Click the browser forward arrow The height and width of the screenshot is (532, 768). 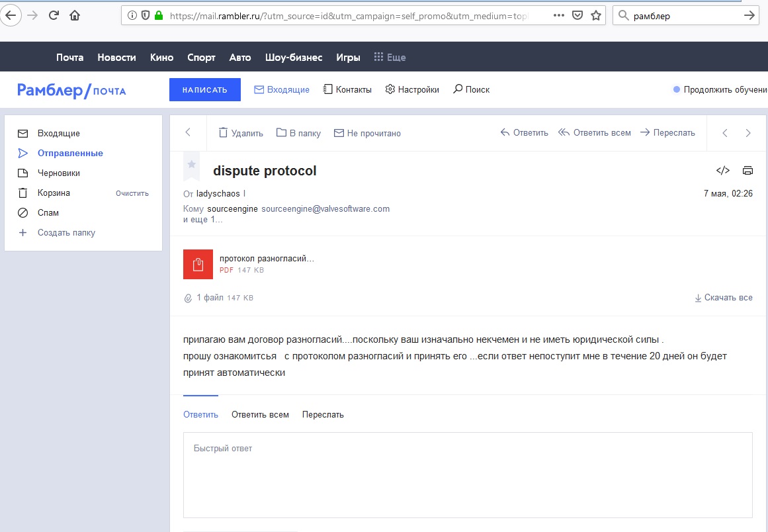[x=33, y=16]
